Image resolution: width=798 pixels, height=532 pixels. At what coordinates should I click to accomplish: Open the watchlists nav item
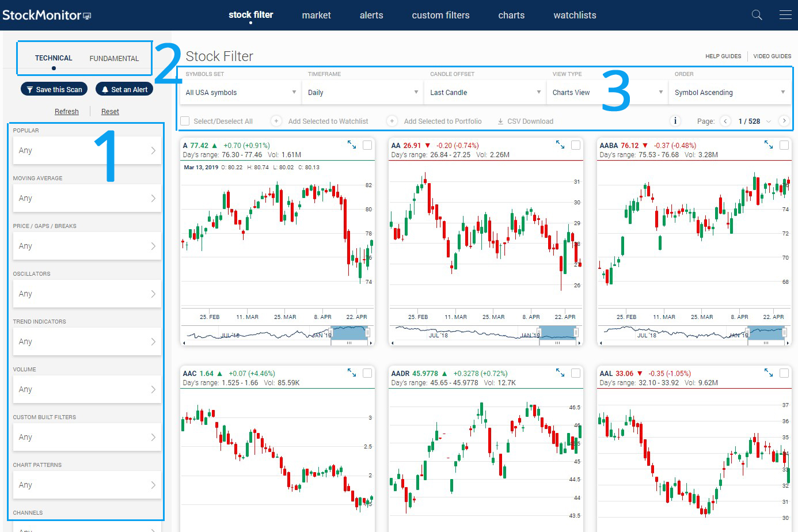pos(575,15)
